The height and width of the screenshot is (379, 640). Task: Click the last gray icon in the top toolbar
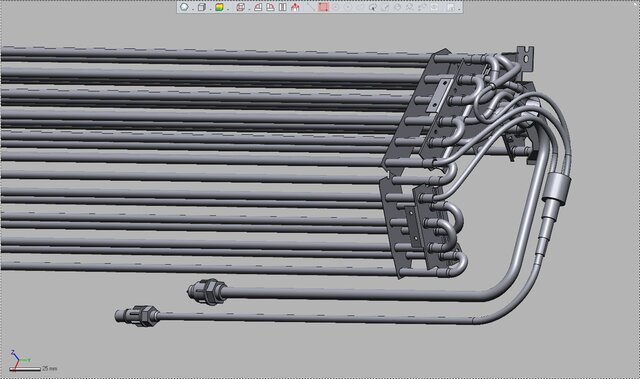click(451, 7)
